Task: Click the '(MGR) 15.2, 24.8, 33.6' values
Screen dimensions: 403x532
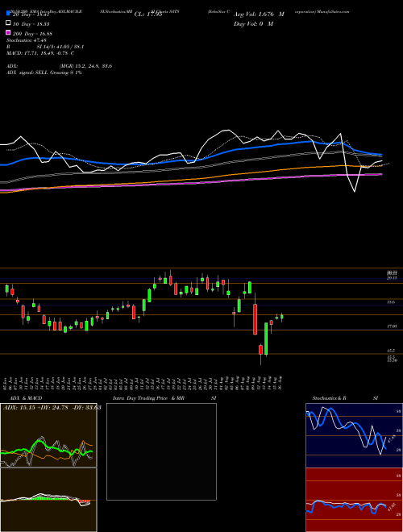Action: coord(85,66)
